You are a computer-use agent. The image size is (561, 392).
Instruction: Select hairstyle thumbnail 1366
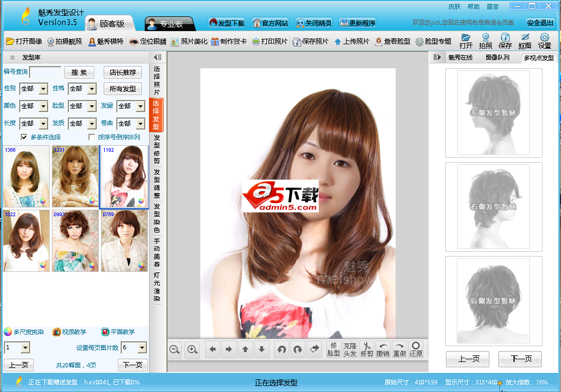[x=26, y=176]
